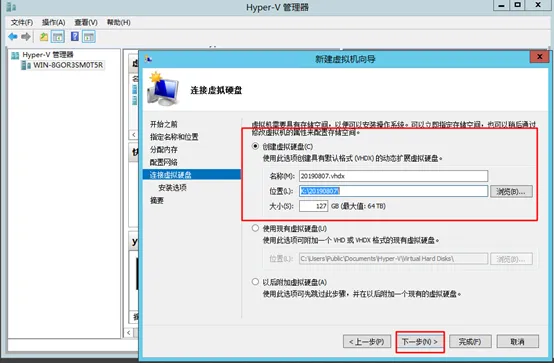Go to wizard step 安装选项

click(172, 188)
